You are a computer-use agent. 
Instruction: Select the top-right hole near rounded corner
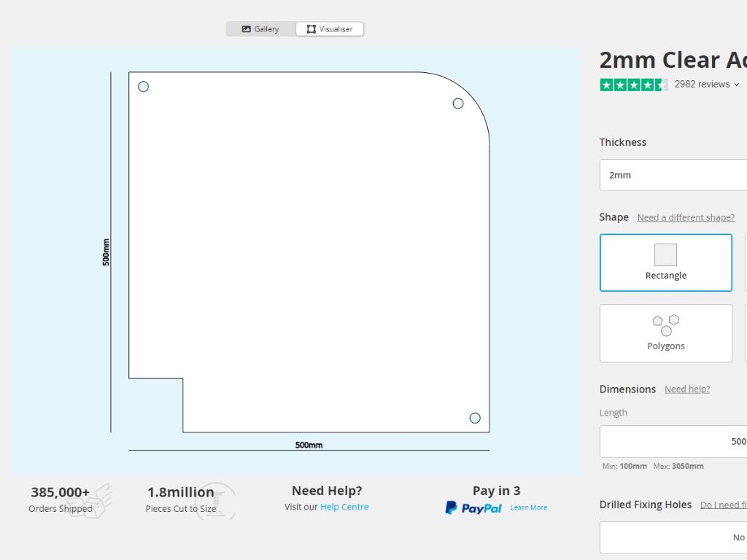coord(458,104)
